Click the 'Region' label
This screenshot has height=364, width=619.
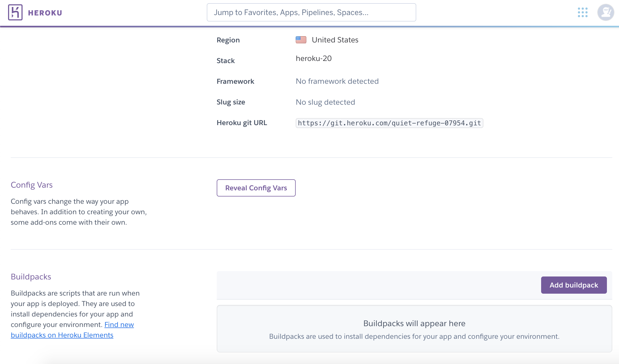(x=228, y=40)
